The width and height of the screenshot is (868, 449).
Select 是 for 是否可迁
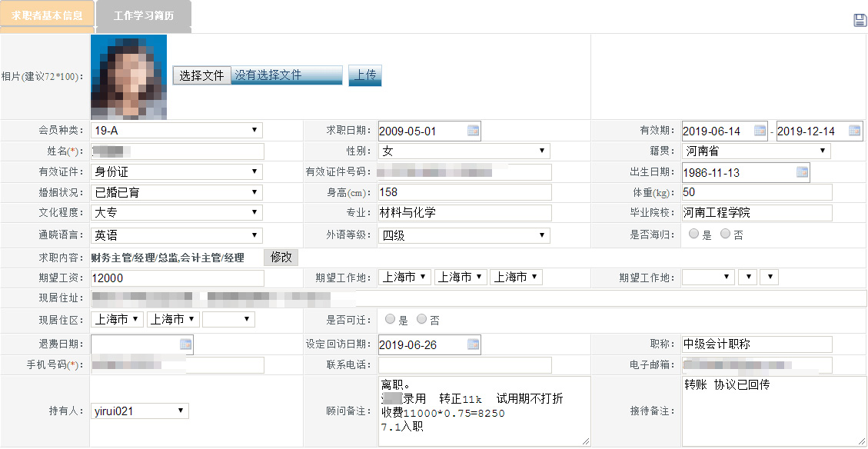391,319
